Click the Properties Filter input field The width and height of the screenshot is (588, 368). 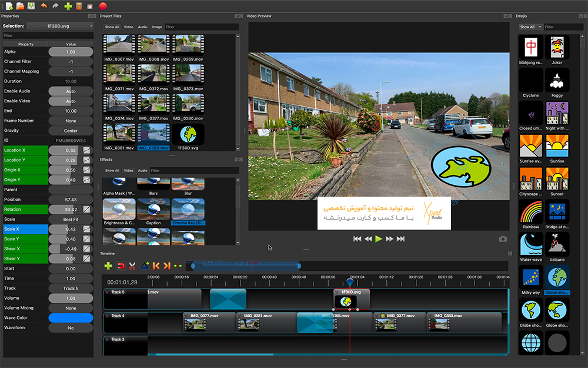(48, 36)
